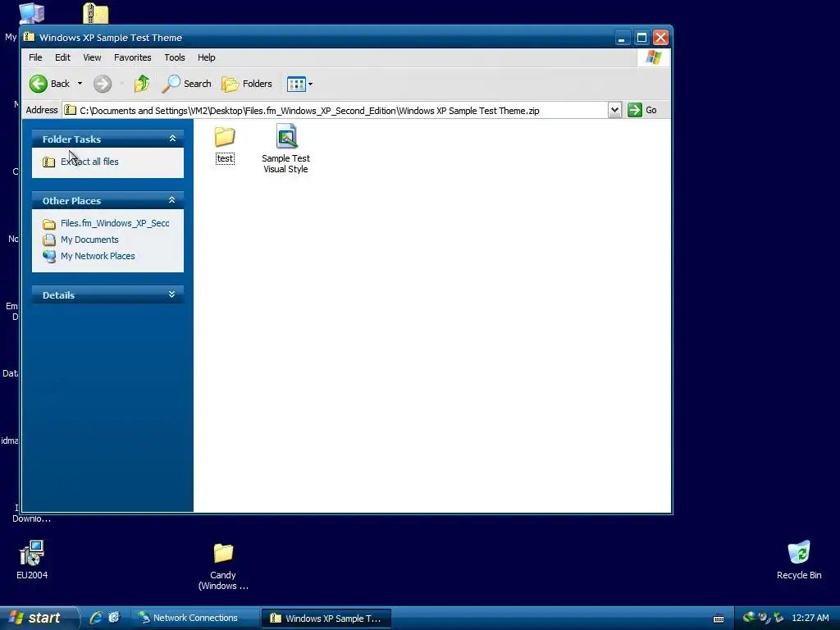Click Extract all files link
This screenshot has height=630, width=840.
[x=89, y=162]
